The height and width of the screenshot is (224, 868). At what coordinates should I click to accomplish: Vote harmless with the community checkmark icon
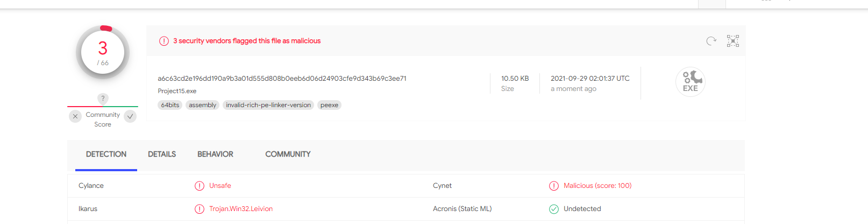130,116
